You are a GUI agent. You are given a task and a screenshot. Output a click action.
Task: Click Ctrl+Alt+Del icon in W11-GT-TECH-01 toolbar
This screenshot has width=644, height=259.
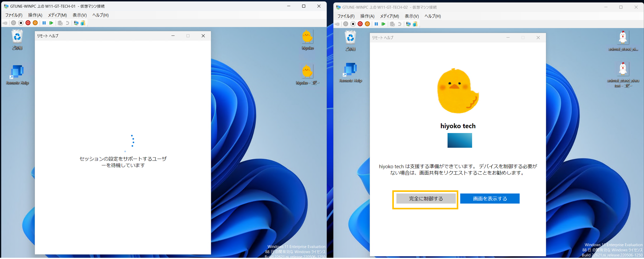tap(5, 23)
